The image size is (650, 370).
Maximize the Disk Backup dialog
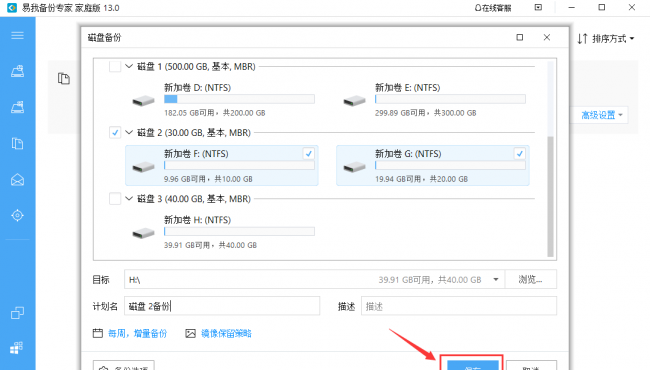[520, 37]
